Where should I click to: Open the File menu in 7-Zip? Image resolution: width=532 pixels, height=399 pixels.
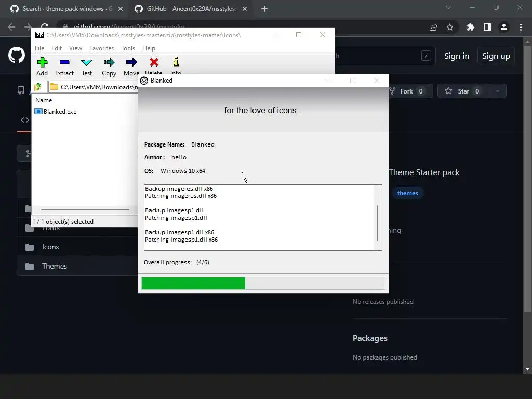tap(39, 48)
